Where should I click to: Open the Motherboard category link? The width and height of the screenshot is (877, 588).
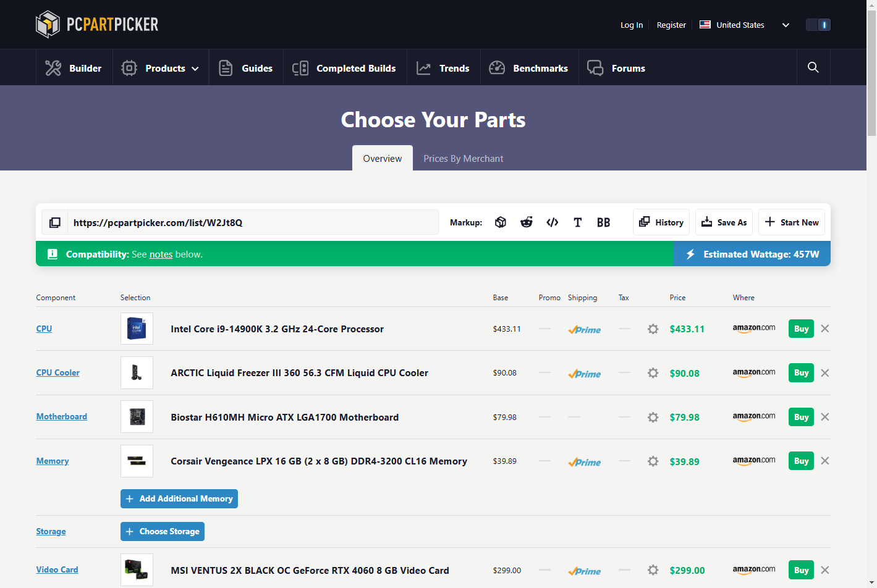pos(61,416)
